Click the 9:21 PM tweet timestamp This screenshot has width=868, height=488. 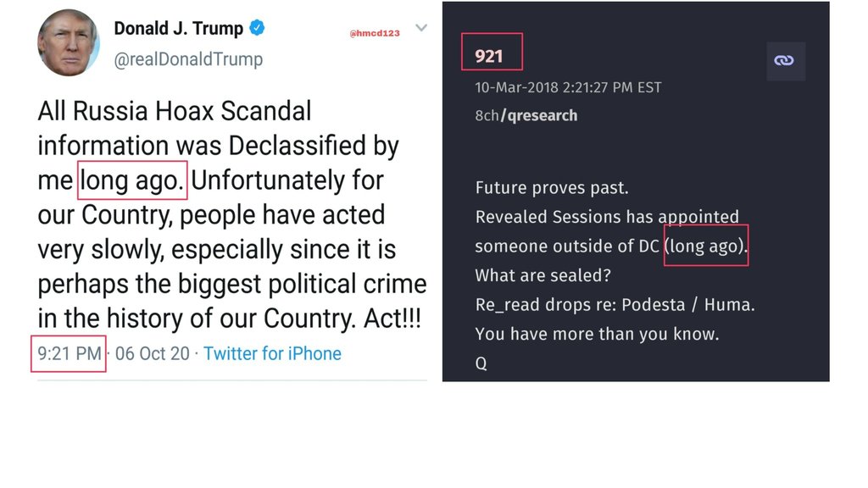pos(70,353)
